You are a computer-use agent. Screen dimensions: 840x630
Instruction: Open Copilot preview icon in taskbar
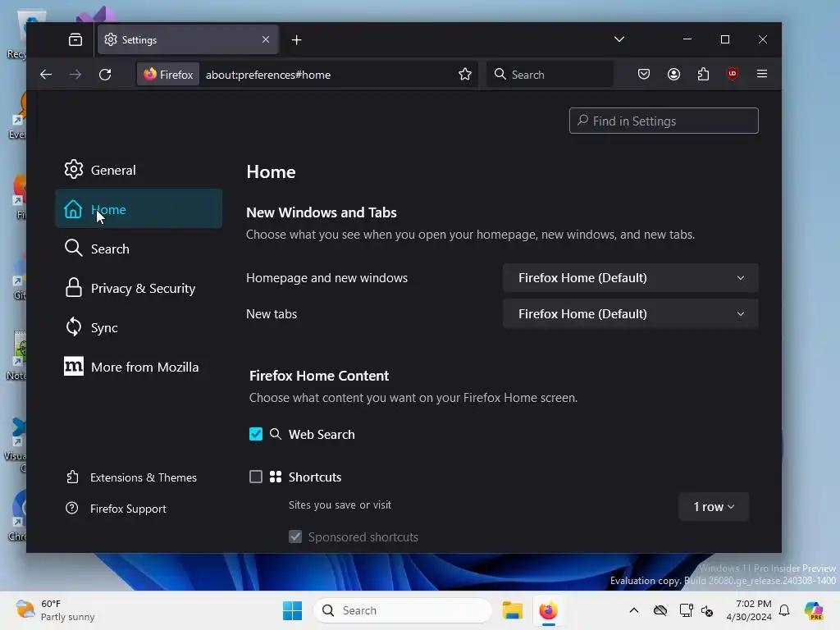814,610
